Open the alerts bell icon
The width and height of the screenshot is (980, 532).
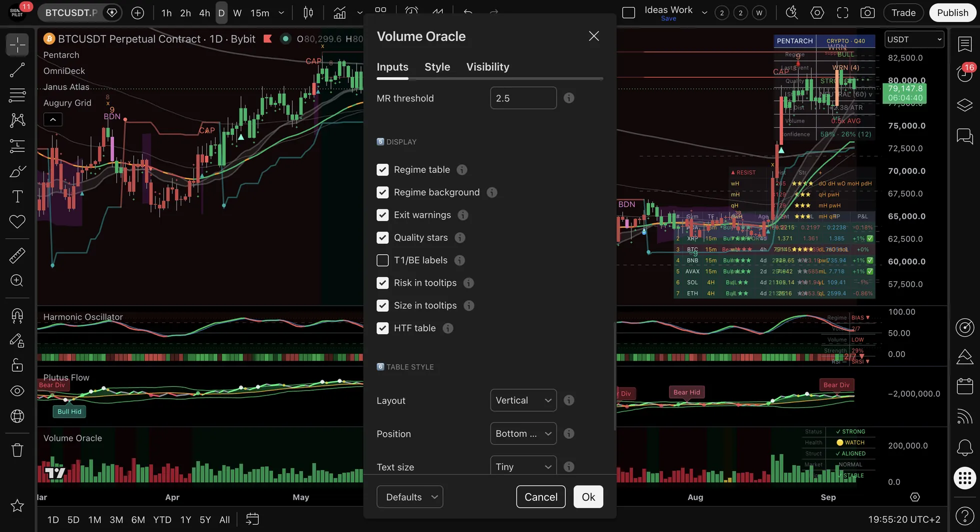(964, 448)
